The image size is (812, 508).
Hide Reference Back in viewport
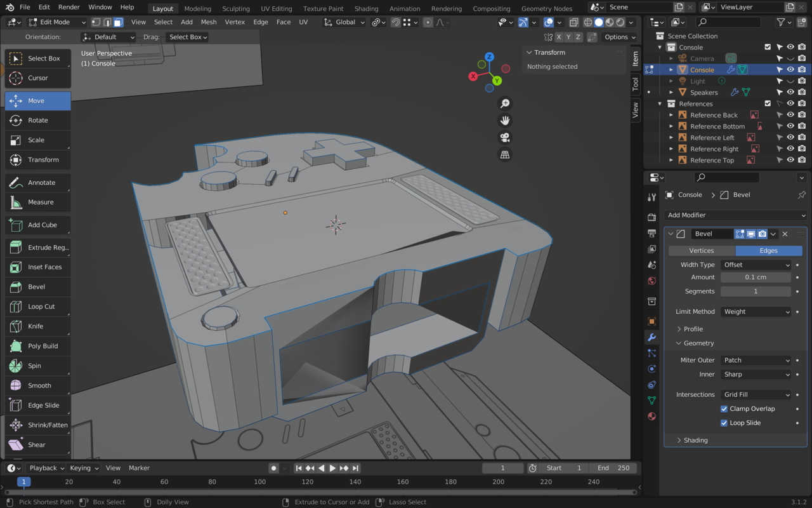click(x=790, y=115)
